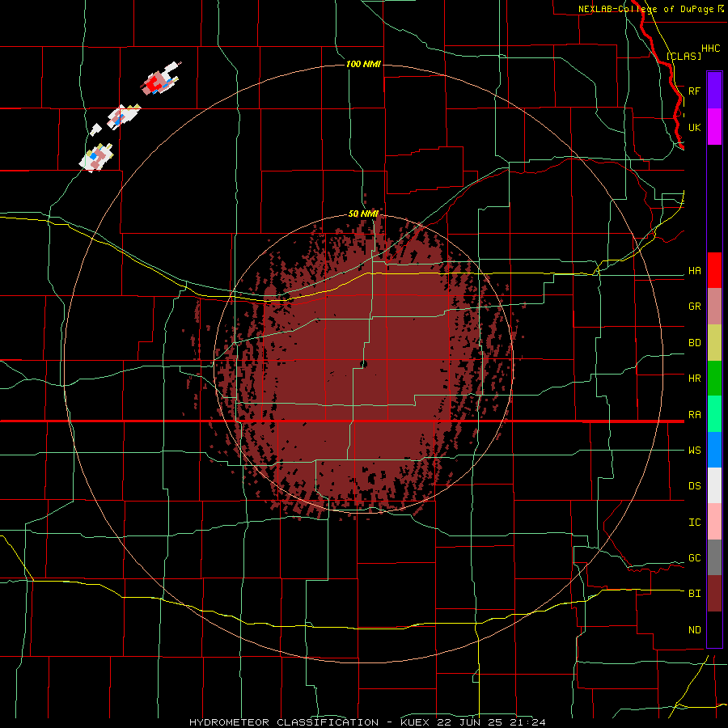The height and width of the screenshot is (728, 728).
Task: Click the 'HR' legend label
Action: (x=694, y=379)
